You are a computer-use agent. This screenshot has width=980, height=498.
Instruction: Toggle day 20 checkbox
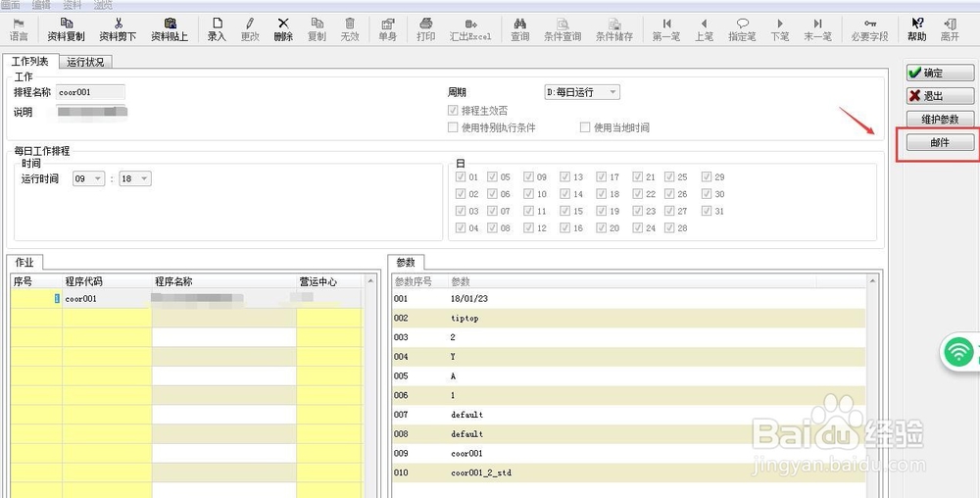tap(602, 228)
